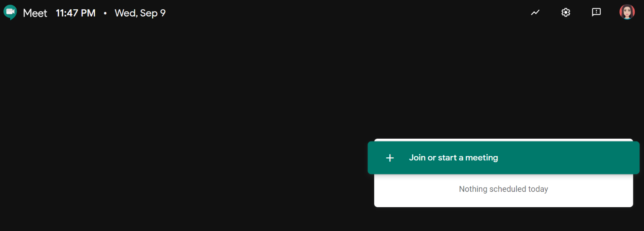Screen dimensions: 644x231
Task: Adjust preferences with the header gear
Action: (565, 12)
